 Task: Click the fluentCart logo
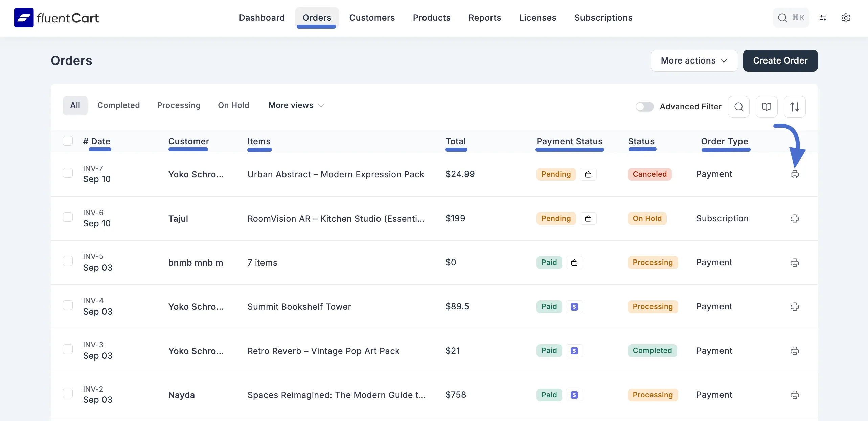(56, 18)
